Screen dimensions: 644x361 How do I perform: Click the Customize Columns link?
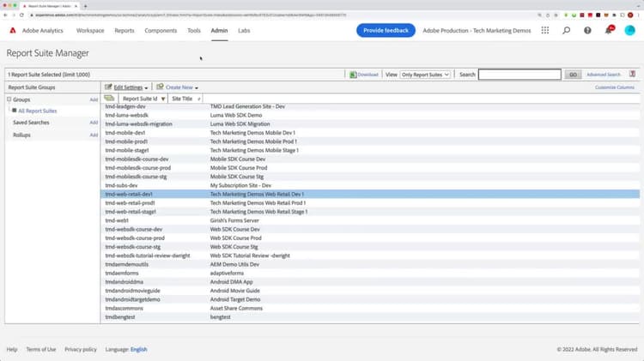tap(615, 87)
